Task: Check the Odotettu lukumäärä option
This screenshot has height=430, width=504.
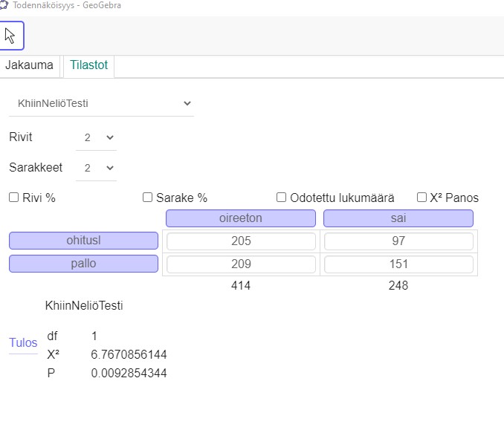Action: point(282,198)
